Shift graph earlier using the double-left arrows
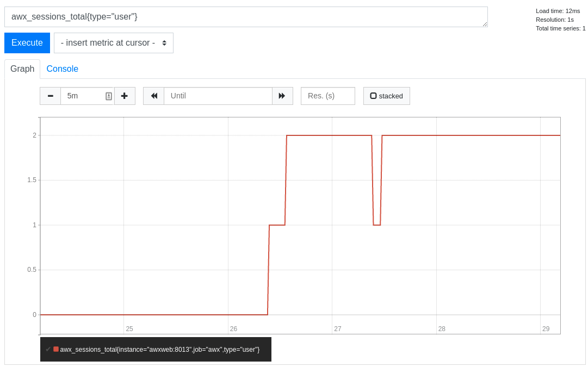The height and width of the screenshot is (367, 588). [153, 96]
